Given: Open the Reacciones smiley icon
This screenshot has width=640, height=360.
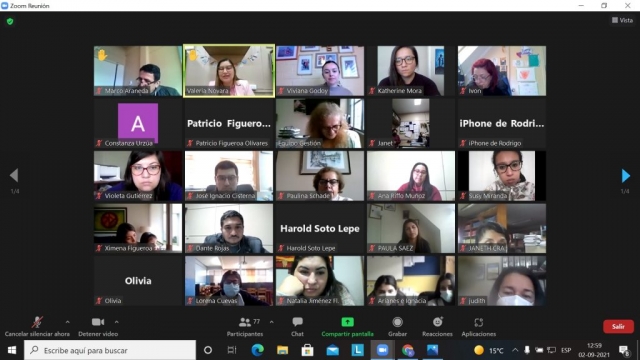Looking at the screenshot, I should [438, 322].
